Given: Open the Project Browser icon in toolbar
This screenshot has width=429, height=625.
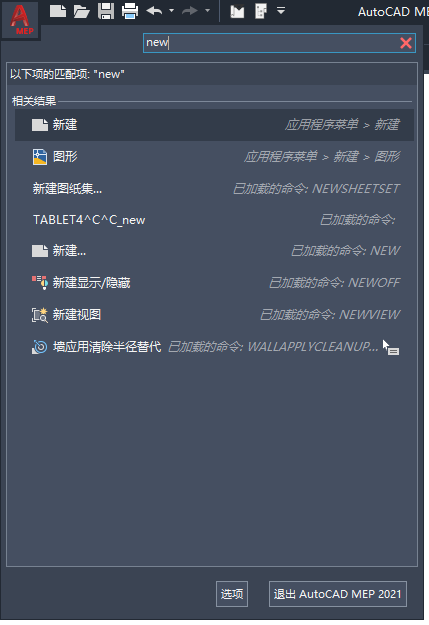Looking at the screenshot, I should tap(237, 11).
